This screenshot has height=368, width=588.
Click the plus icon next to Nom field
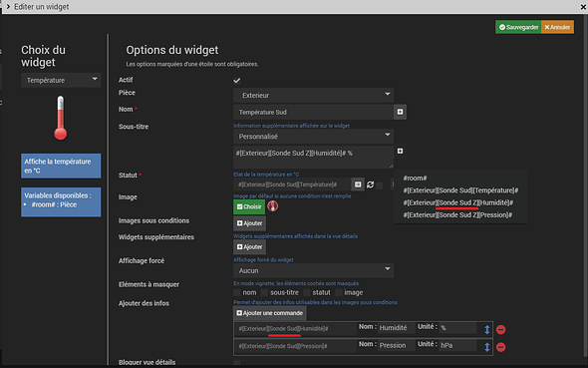pyautogui.click(x=400, y=112)
